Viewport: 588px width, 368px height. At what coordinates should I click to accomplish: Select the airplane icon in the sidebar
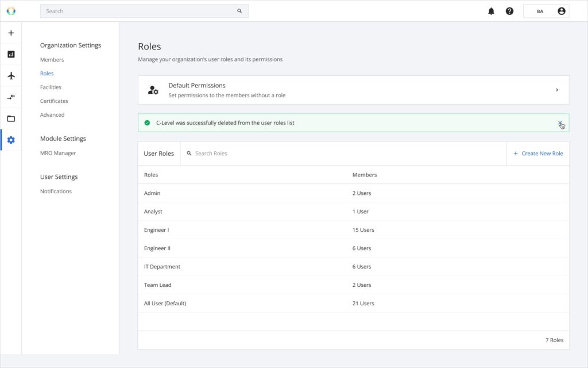[11, 75]
